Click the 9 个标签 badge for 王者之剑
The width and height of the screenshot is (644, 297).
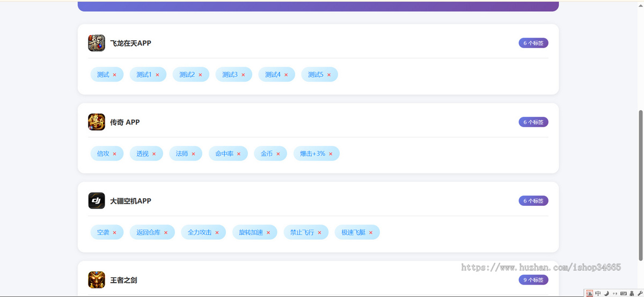pos(533,280)
